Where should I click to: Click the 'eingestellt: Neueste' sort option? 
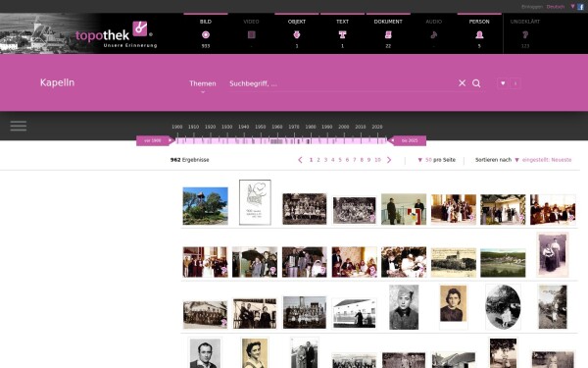(x=547, y=160)
